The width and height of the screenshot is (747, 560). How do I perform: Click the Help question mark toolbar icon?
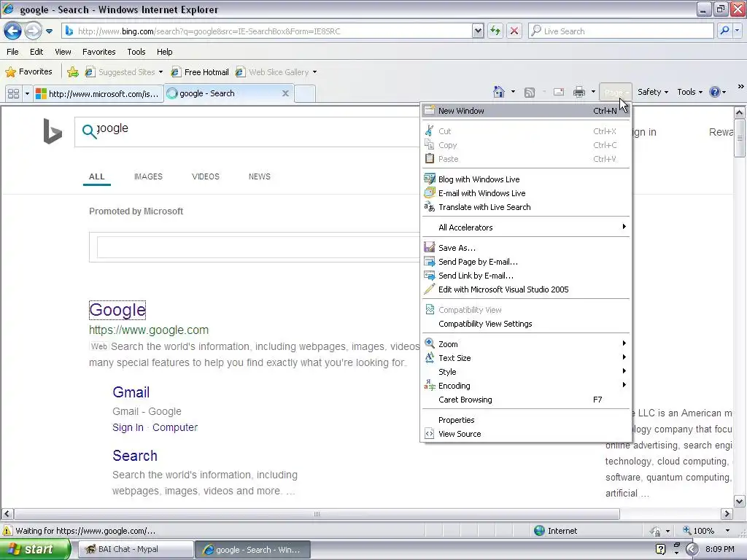pyautogui.click(x=715, y=92)
